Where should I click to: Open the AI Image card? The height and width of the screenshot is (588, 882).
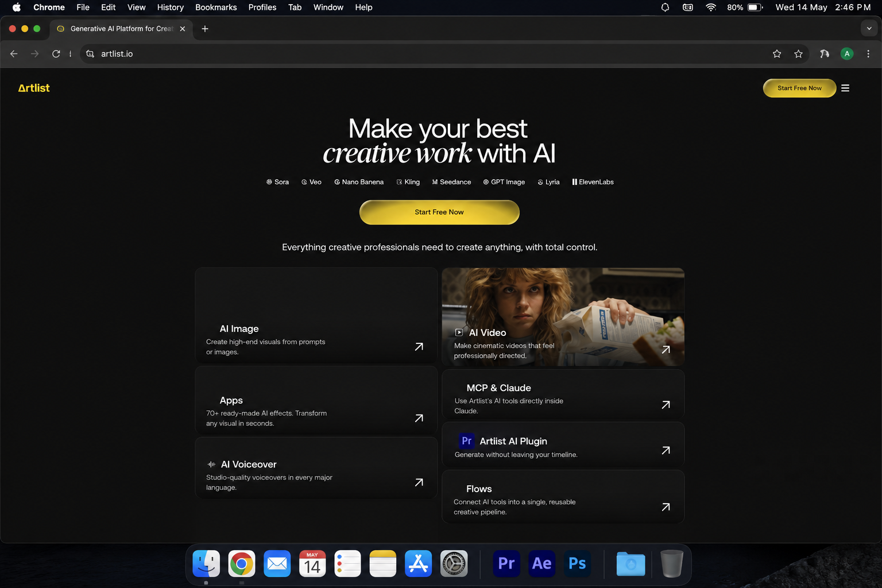click(x=316, y=315)
